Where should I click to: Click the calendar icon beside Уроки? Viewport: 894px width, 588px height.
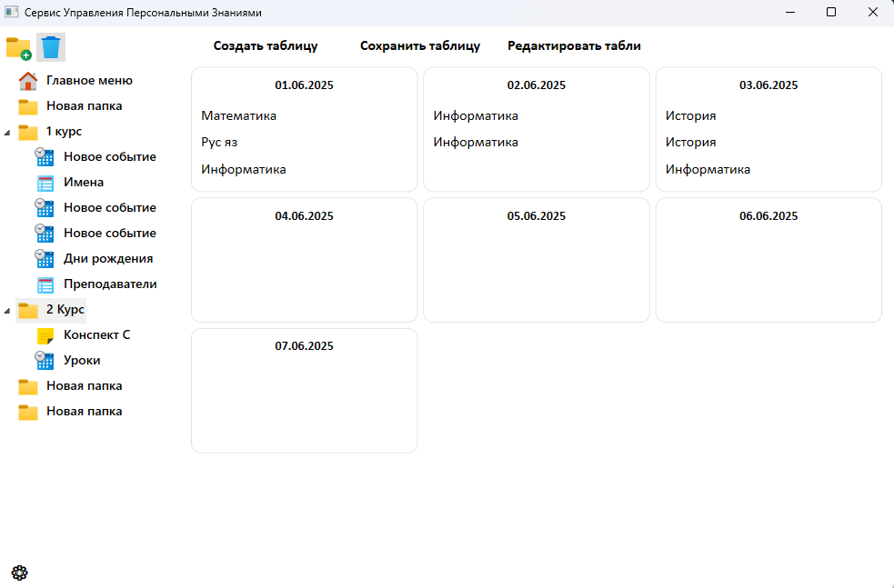(x=44, y=360)
